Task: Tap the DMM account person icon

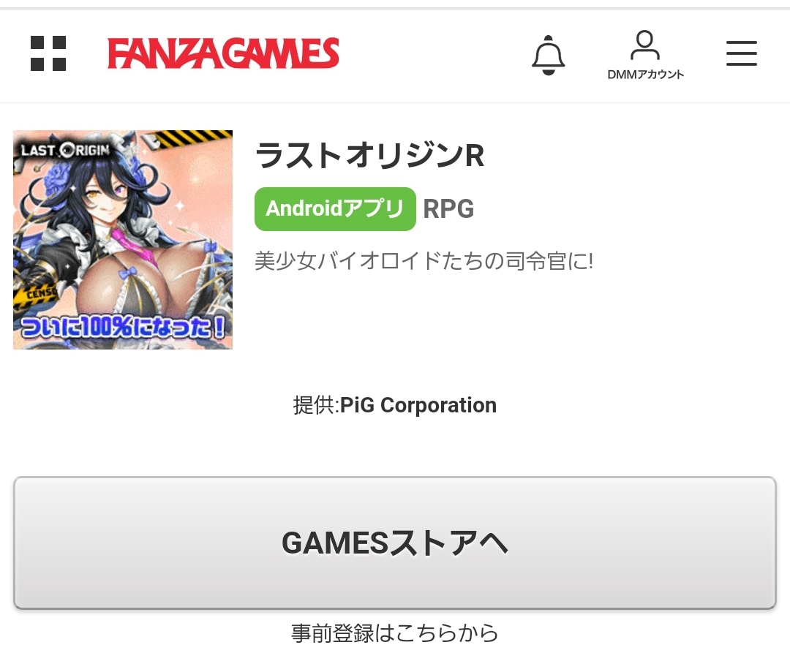Action: point(645,45)
